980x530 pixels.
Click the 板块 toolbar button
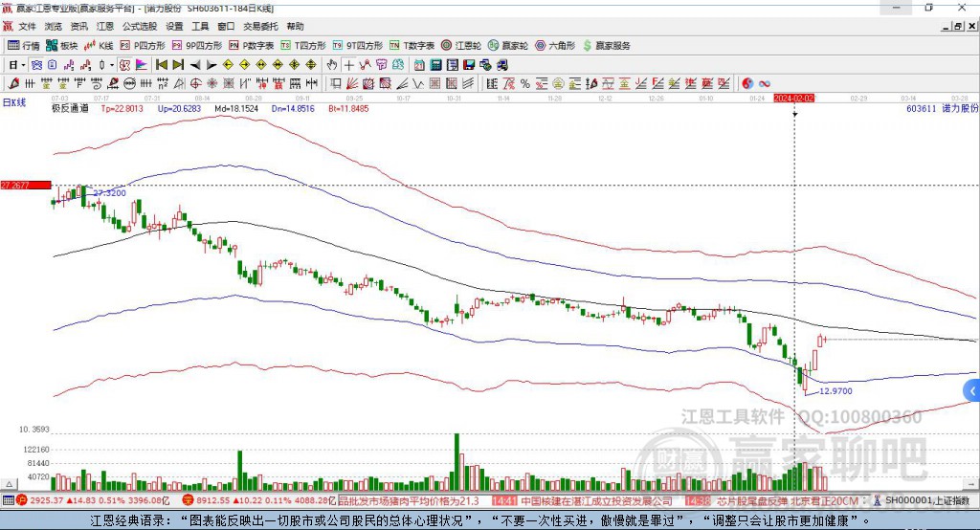62,46
